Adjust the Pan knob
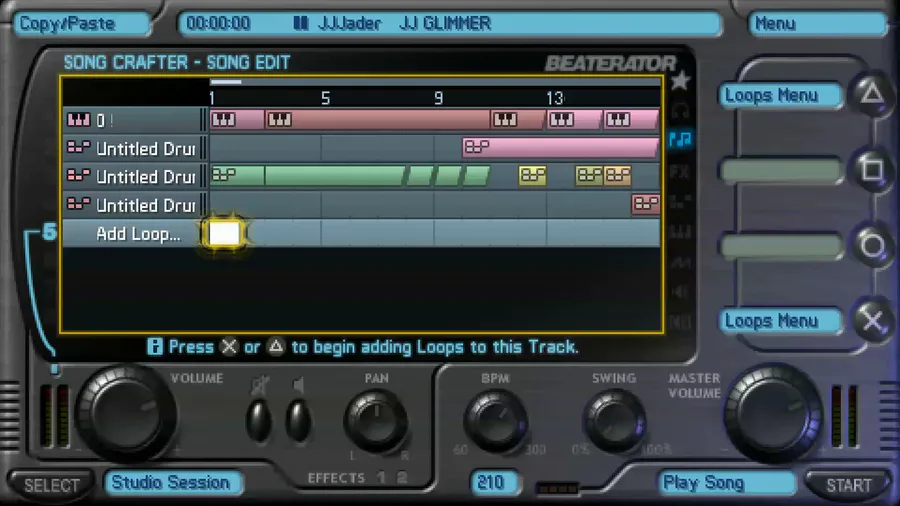Screen dimensions: 900x506 376,421
